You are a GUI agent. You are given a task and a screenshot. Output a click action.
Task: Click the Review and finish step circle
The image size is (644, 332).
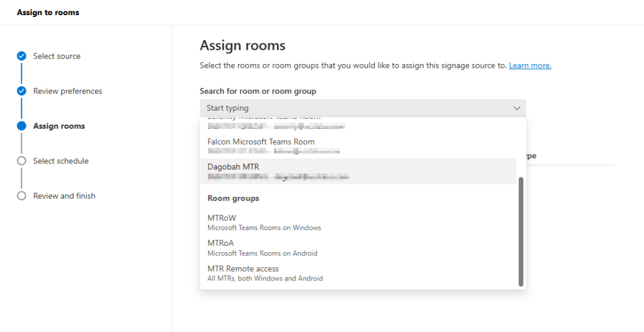point(21,196)
